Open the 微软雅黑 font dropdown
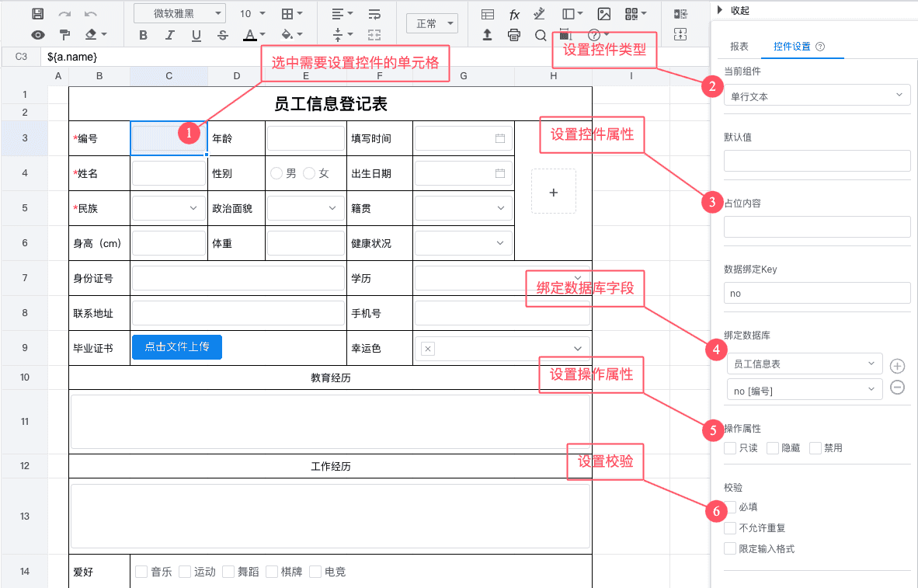The image size is (918, 588). [179, 13]
